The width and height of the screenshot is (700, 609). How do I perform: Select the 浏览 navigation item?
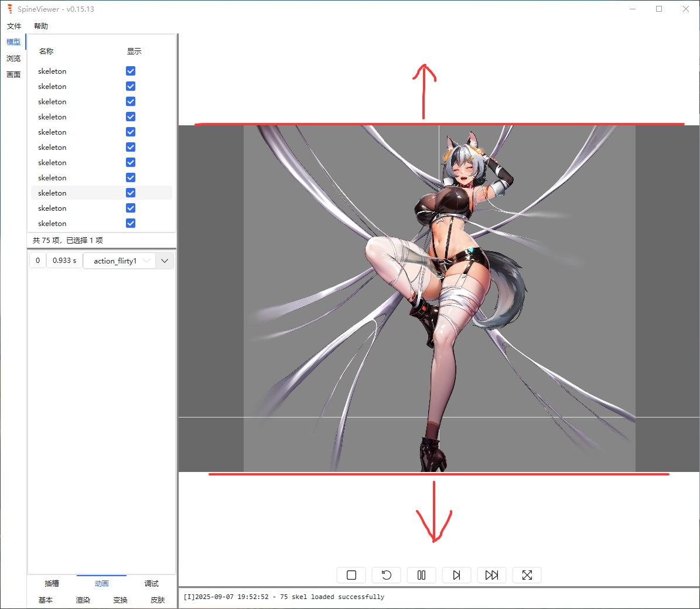(13, 58)
